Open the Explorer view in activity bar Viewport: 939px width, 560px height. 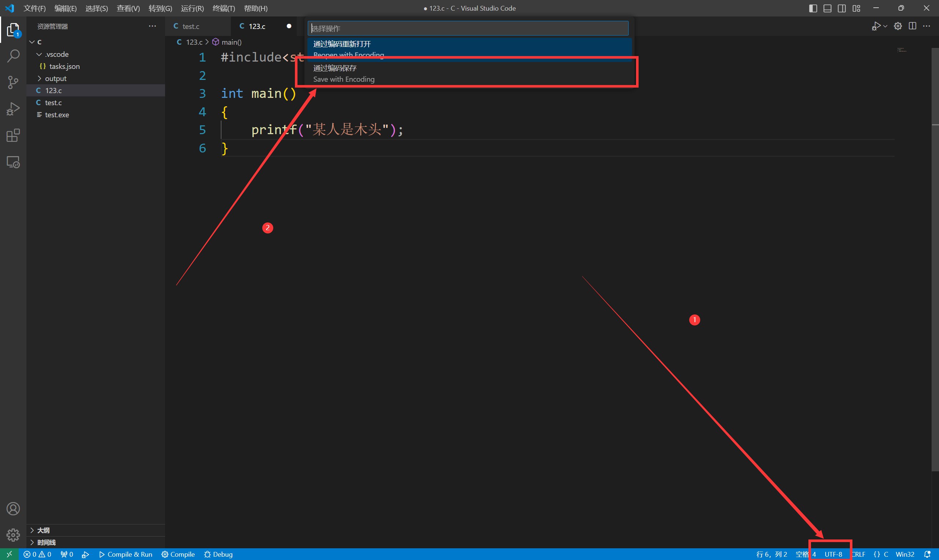[x=13, y=30]
